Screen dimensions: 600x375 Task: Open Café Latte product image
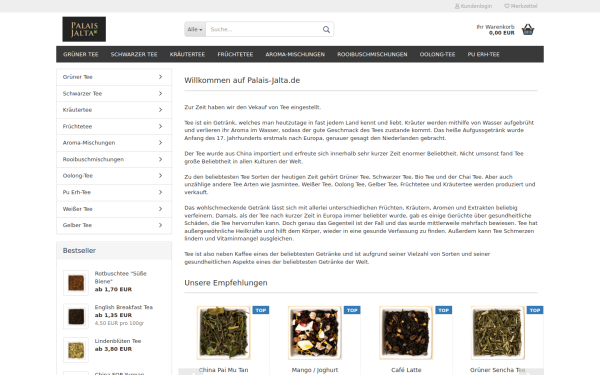(406, 333)
